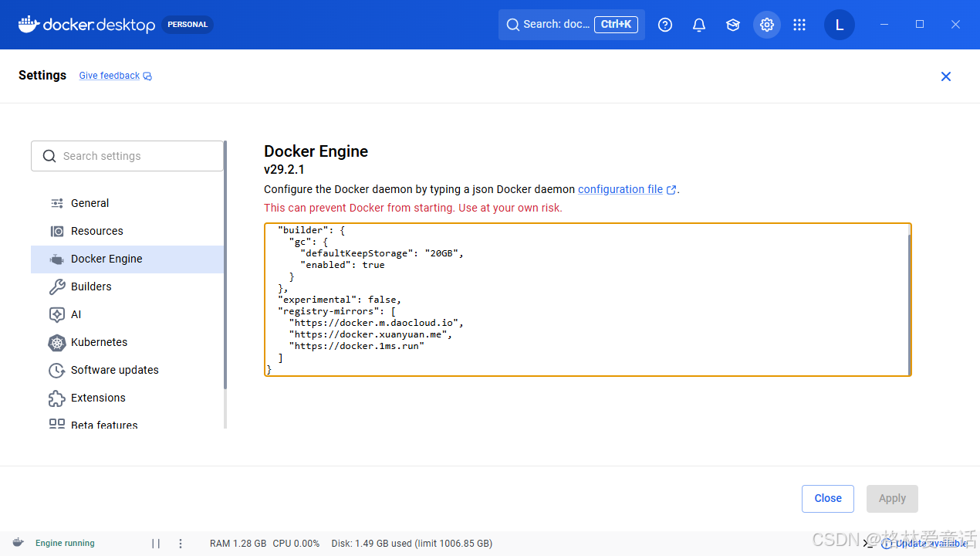Pause the Docker engine from status bar

click(156, 543)
